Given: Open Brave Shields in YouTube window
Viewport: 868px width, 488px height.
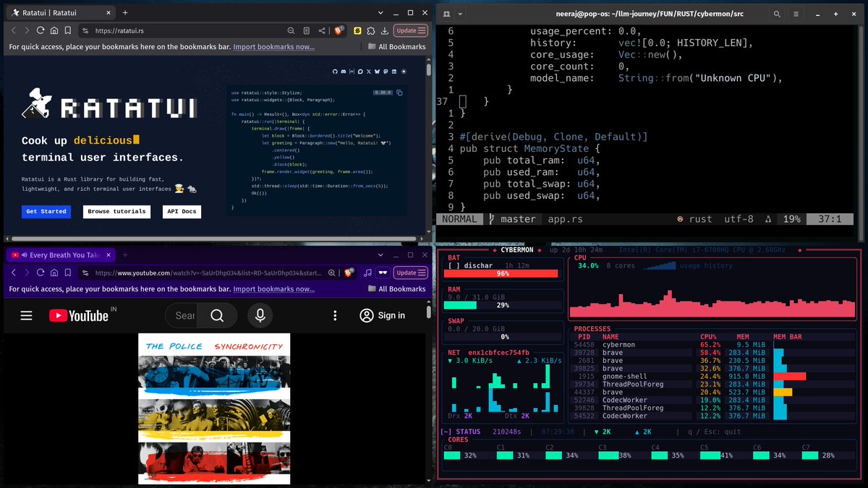Looking at the screenshot, I should 349,273.
